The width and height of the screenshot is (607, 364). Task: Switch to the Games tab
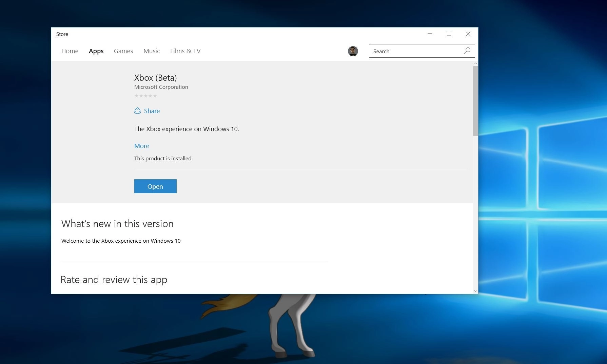pos(123,51)
